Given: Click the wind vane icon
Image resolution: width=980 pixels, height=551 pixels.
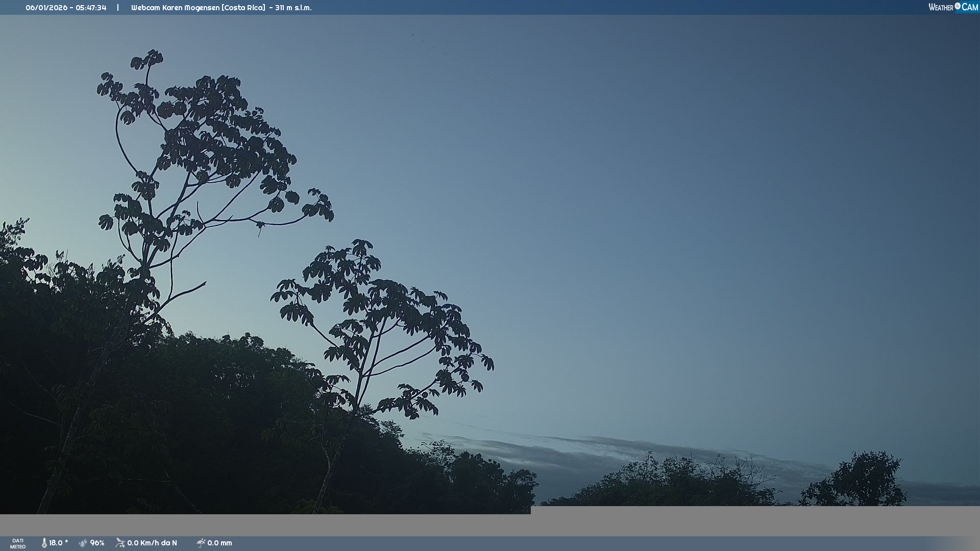Looking at the screenshot, I should [120, 543].
